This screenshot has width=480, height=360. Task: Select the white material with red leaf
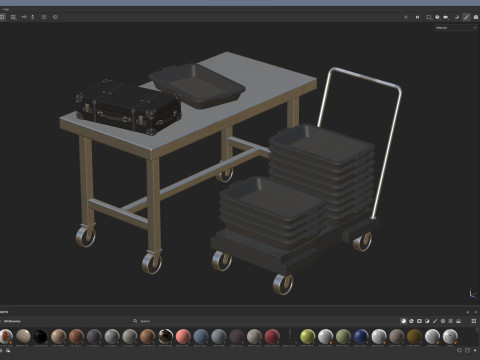[x=6, y=336]
